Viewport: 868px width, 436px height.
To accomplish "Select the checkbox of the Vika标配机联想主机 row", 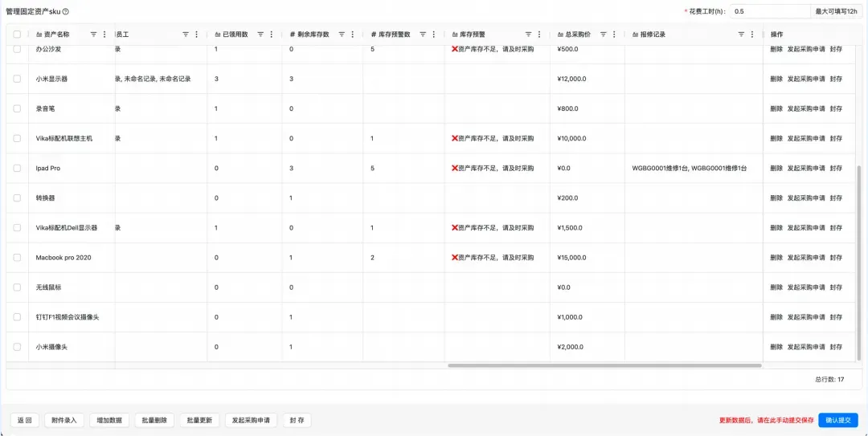I will click(17, 138).
